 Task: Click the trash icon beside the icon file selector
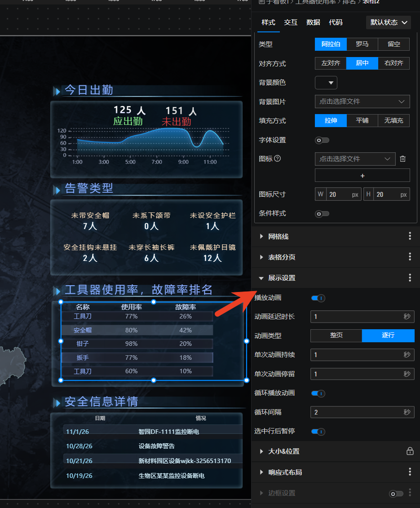402,159
